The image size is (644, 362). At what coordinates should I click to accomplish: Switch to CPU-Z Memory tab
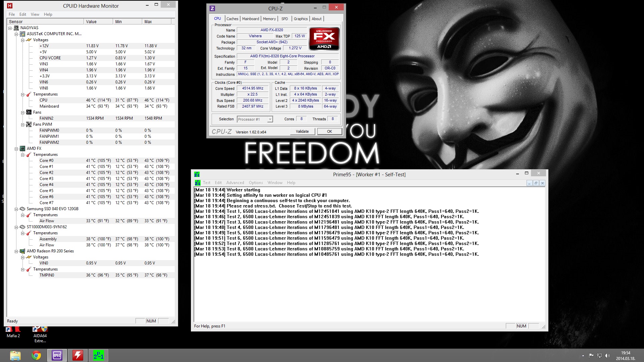pyautogui.click(x=269, y=19)
